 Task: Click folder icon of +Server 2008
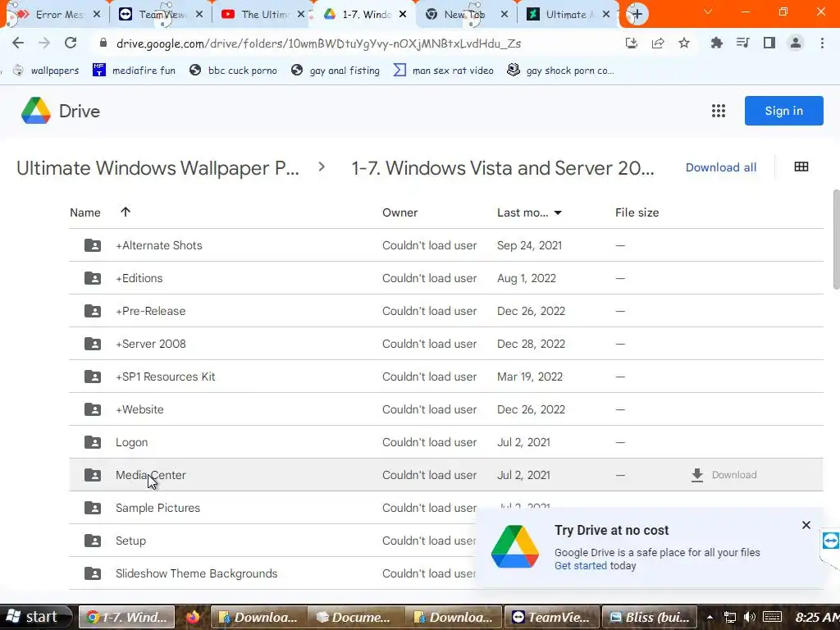tap(93, 344)
